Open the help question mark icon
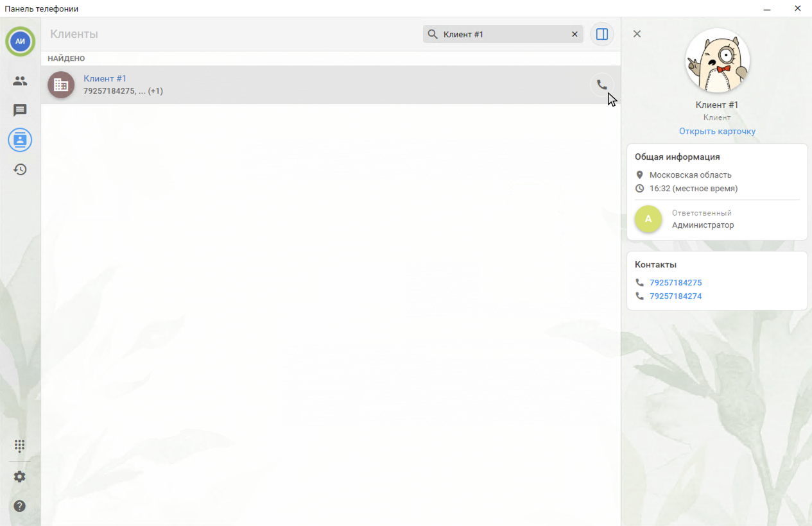The height and width of the screenshot is (526, 812). tap(20, 506)
